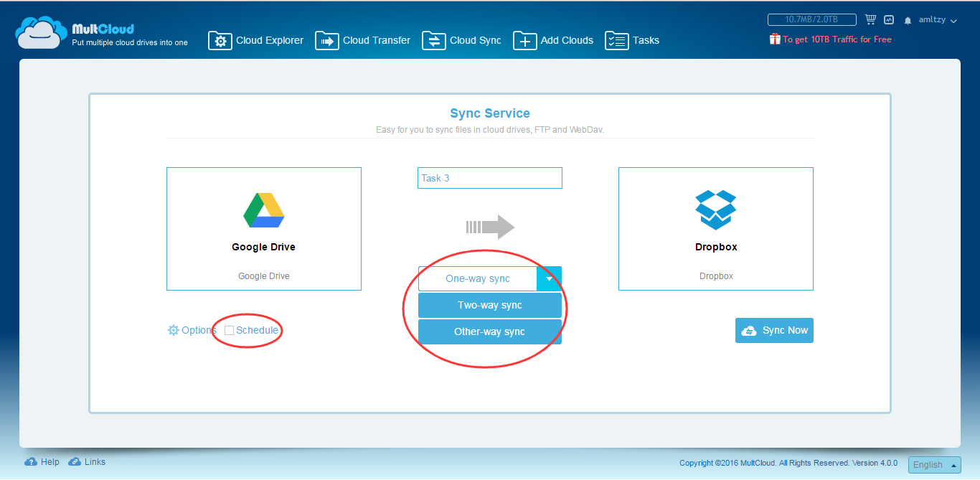Select the Dropbox destination box

click(716, 229)
